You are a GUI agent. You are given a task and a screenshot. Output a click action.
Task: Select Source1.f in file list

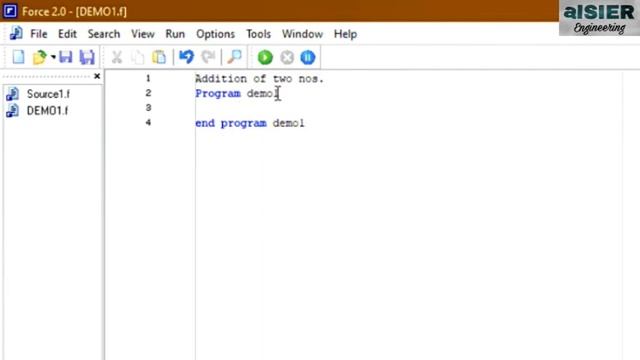click(x=48, y=94)
